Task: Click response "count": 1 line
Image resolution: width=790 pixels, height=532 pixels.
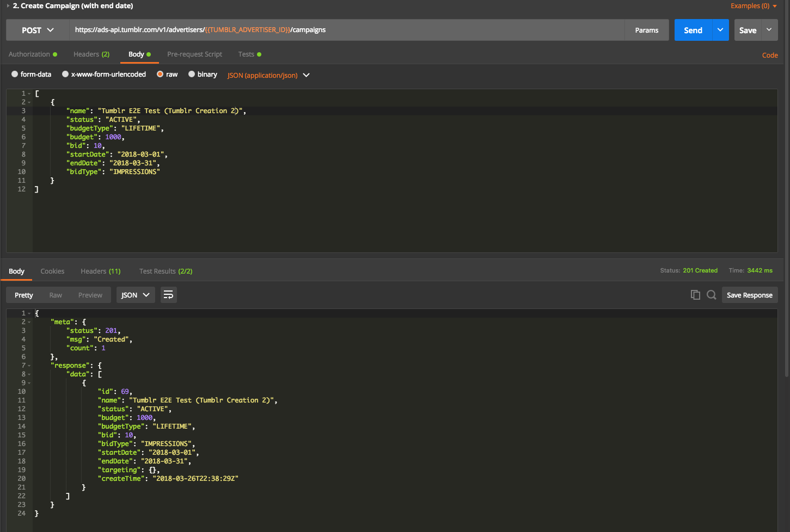Action: (85, 348)
